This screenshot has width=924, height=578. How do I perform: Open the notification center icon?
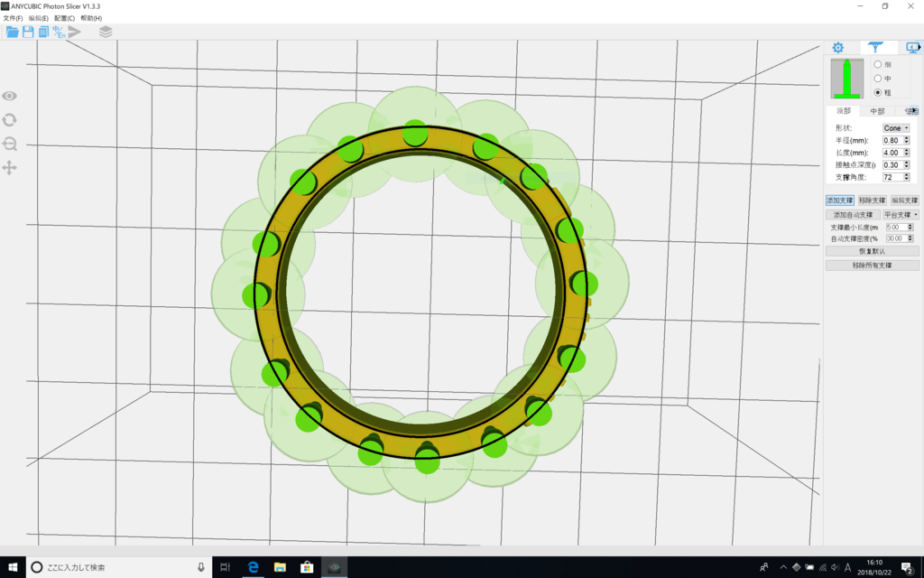pos(908,567)
